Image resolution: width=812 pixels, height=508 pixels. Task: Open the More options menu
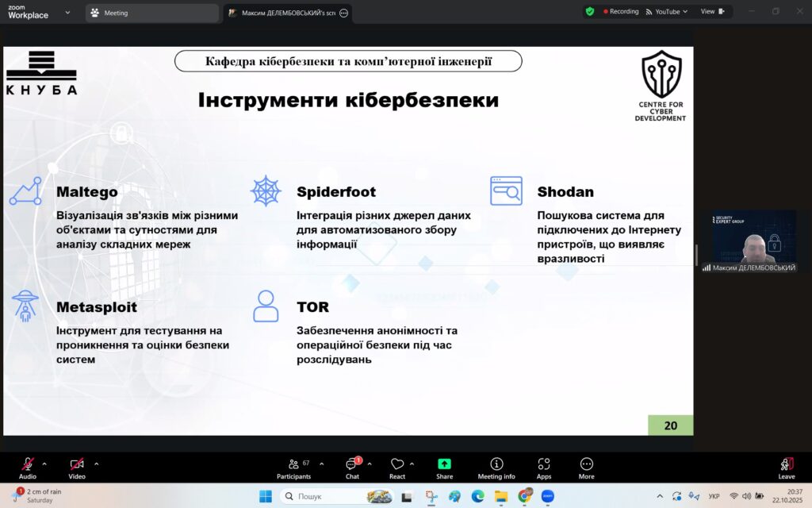coord(587,467)
